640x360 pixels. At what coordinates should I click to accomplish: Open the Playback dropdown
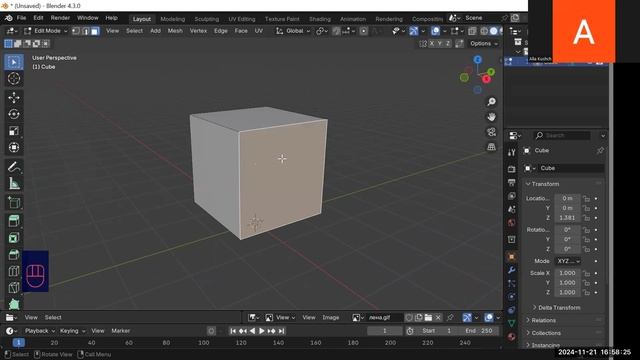point(40,331)
